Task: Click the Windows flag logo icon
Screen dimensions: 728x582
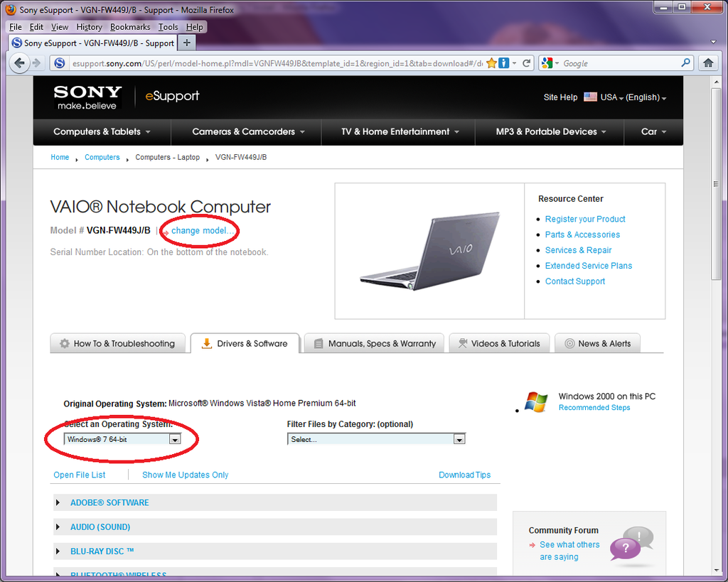Action: click(x=536, y=402)
